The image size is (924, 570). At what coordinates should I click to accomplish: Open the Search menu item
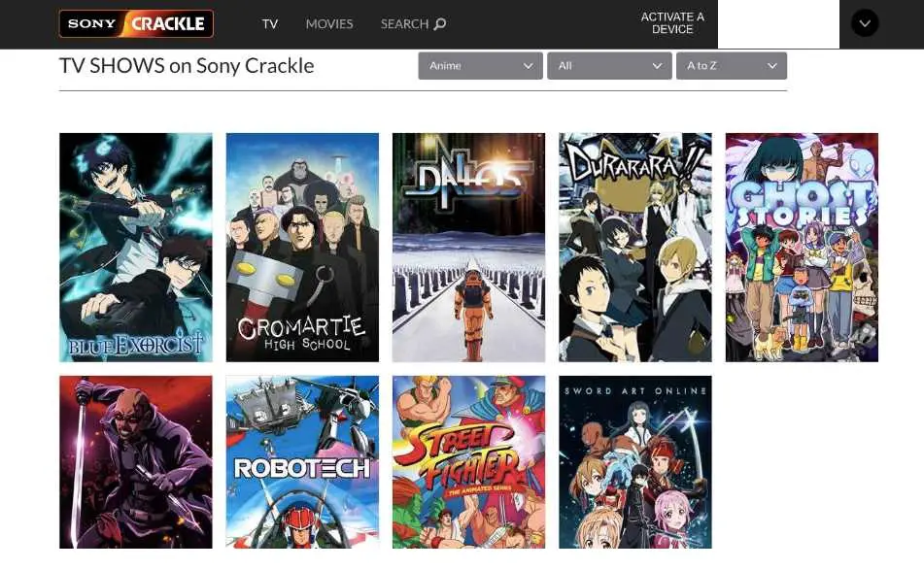pyautogui.click(x=413, y=24)
